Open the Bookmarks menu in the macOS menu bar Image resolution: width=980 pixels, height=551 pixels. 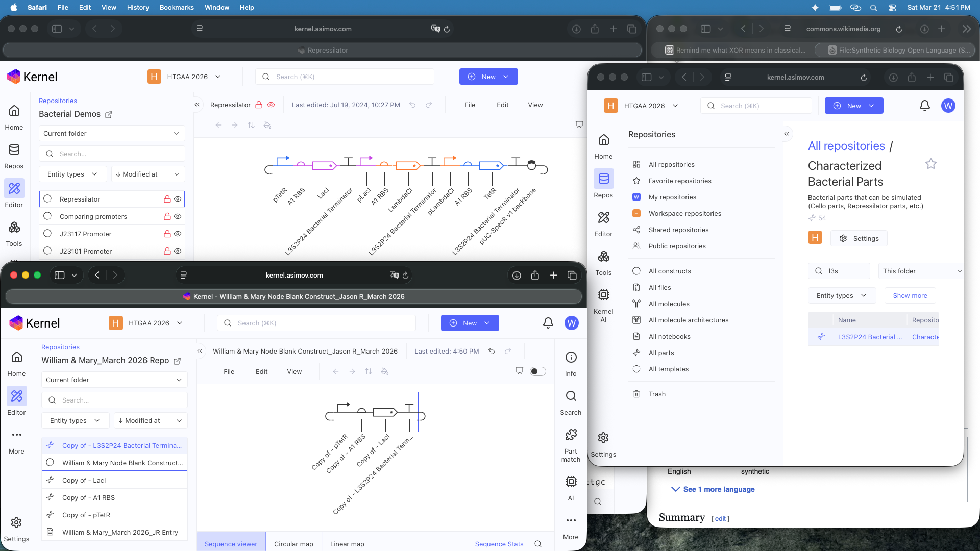point(177,8)
